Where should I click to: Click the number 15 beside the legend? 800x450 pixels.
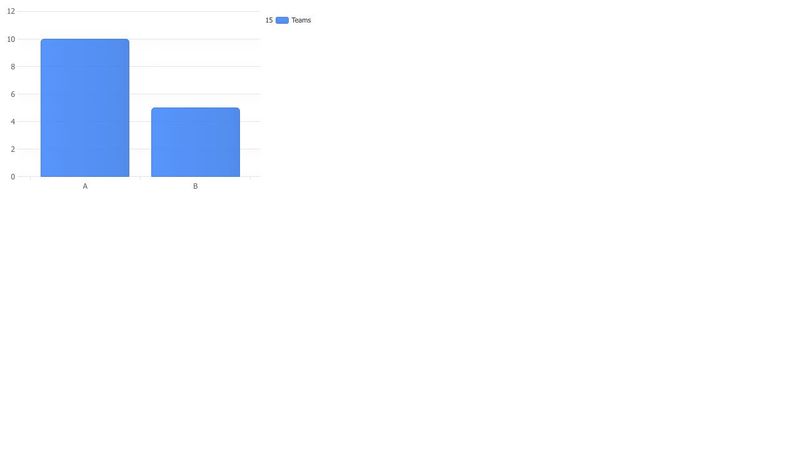point(269,20)
